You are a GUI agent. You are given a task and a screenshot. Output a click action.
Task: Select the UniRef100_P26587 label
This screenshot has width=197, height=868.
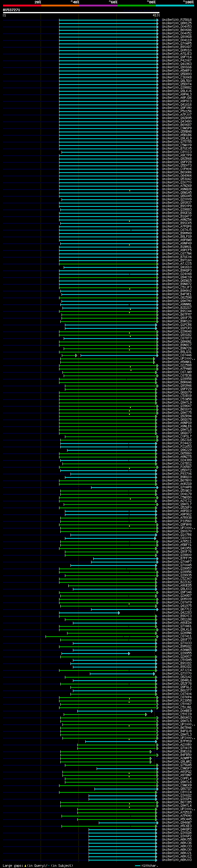[x=177, y=467]
